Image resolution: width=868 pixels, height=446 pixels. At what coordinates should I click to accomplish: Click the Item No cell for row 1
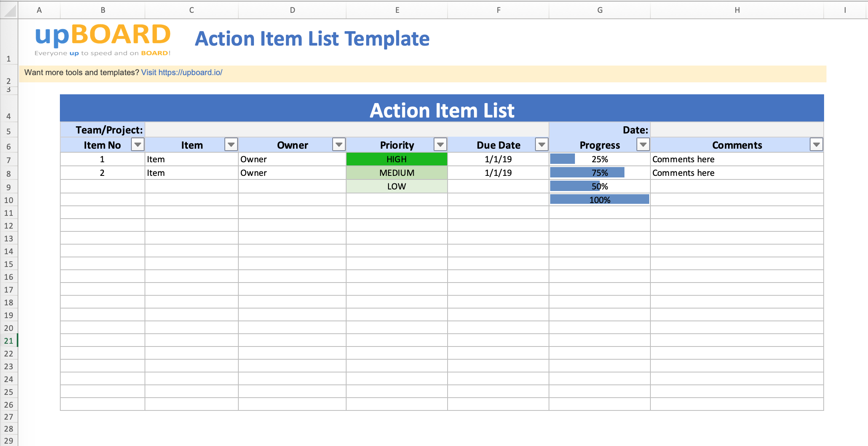(102, 159)
